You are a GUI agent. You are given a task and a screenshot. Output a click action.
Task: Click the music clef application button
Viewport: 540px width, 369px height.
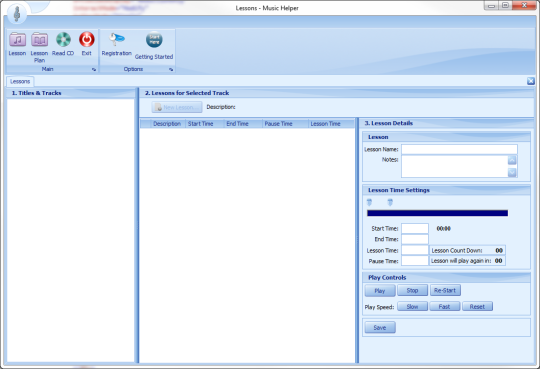(x=17, y=14)
